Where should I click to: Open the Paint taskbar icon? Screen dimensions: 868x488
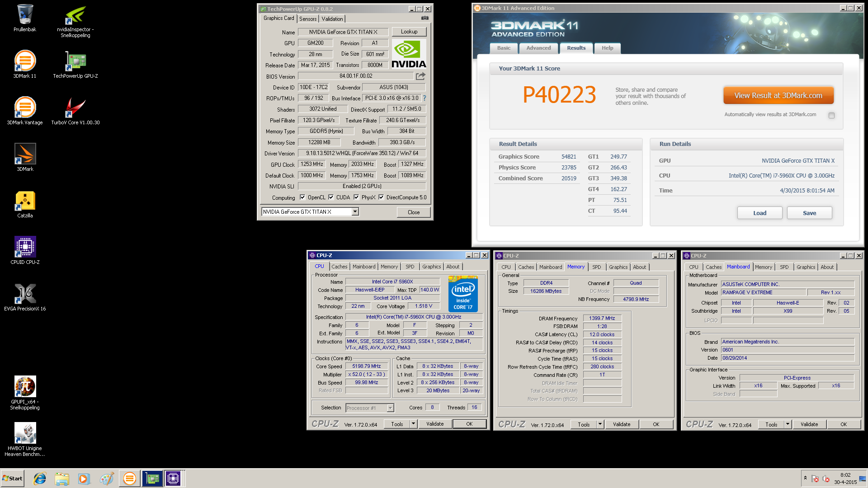pyautogui.click(x=107, y=479)
